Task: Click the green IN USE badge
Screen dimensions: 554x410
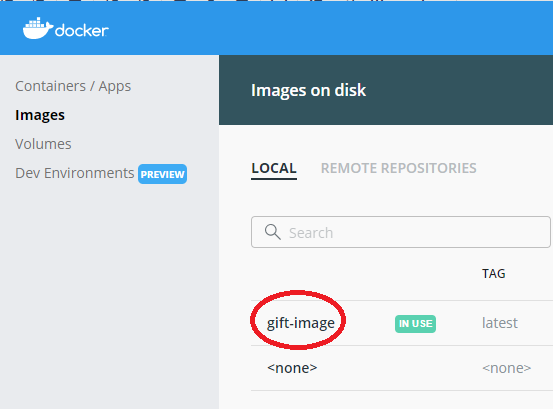Action: 415,323
